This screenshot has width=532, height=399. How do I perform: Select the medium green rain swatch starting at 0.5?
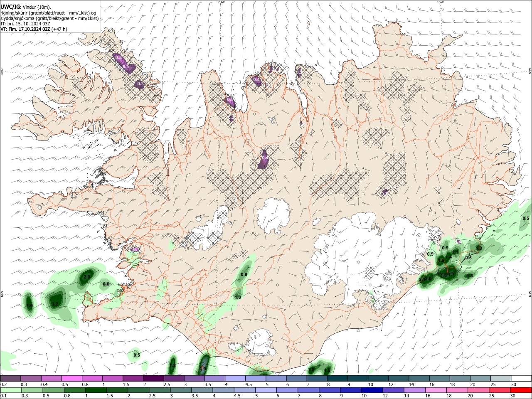click(52, 390)
